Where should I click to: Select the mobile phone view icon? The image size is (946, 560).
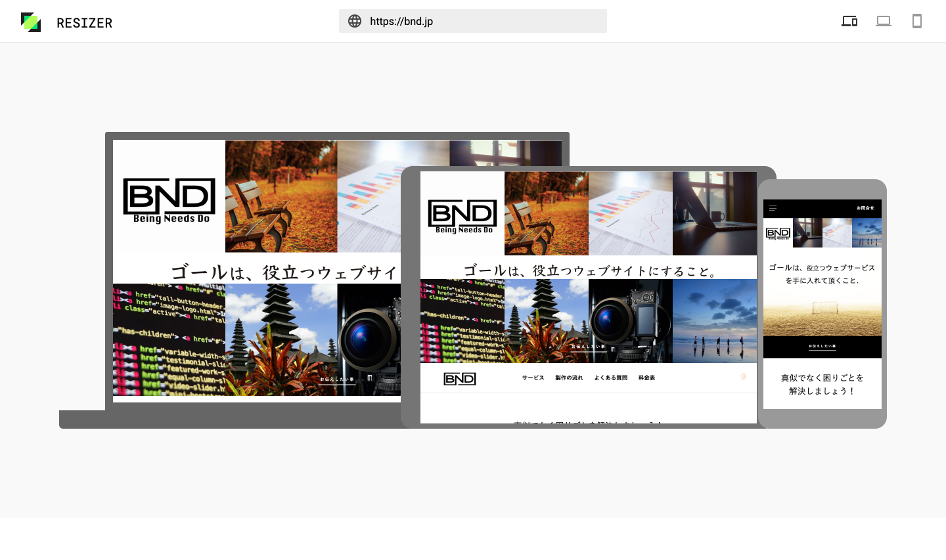point(917,21)
